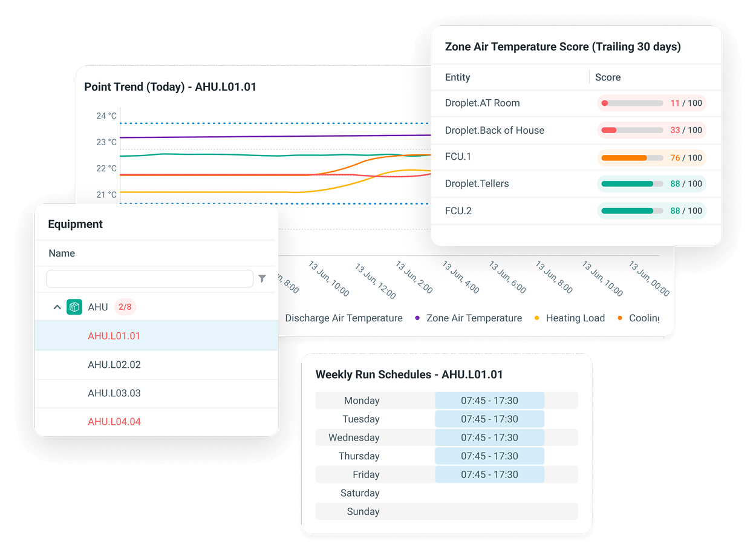The height and width of the screenshot is (547, 756).
Task: Click the Saturday row label in schedule
Action: 360,493
